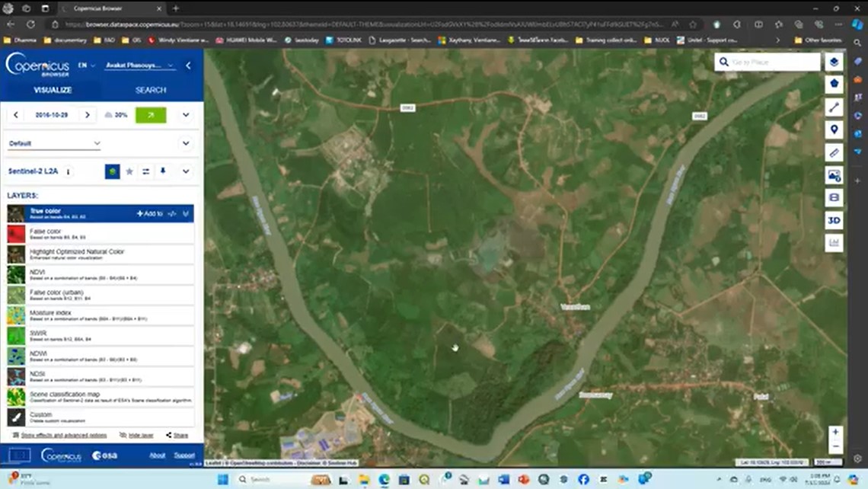The image size is (868, 489).
Task: Activate the draw line tool
Action: click(834, 107)
